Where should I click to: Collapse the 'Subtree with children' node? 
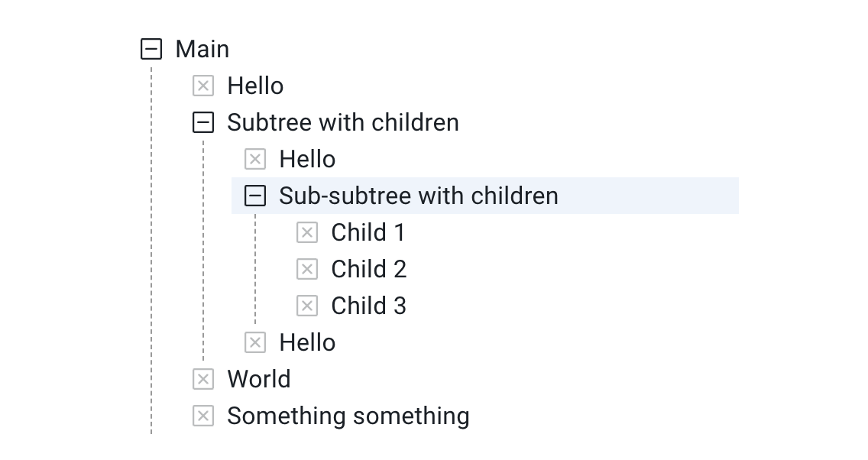[x=203, y=122]
